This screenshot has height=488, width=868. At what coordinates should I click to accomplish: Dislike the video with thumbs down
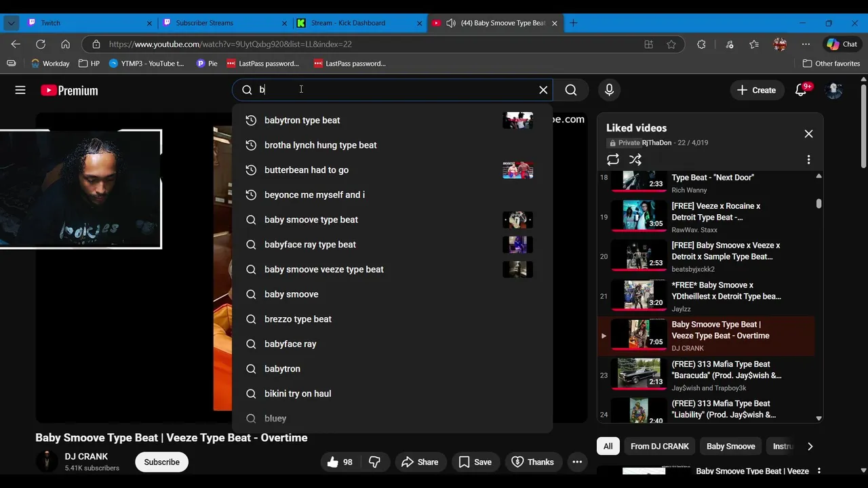374,462
